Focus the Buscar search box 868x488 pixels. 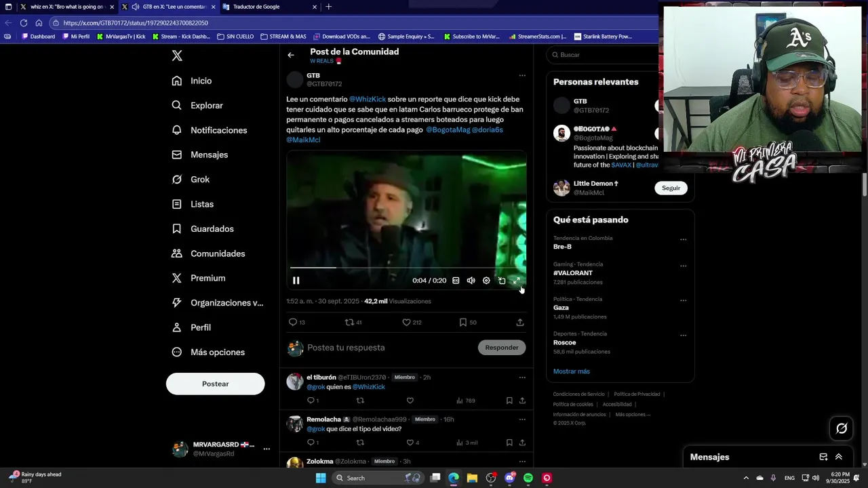pyautogui.click(x=604, y=55)
